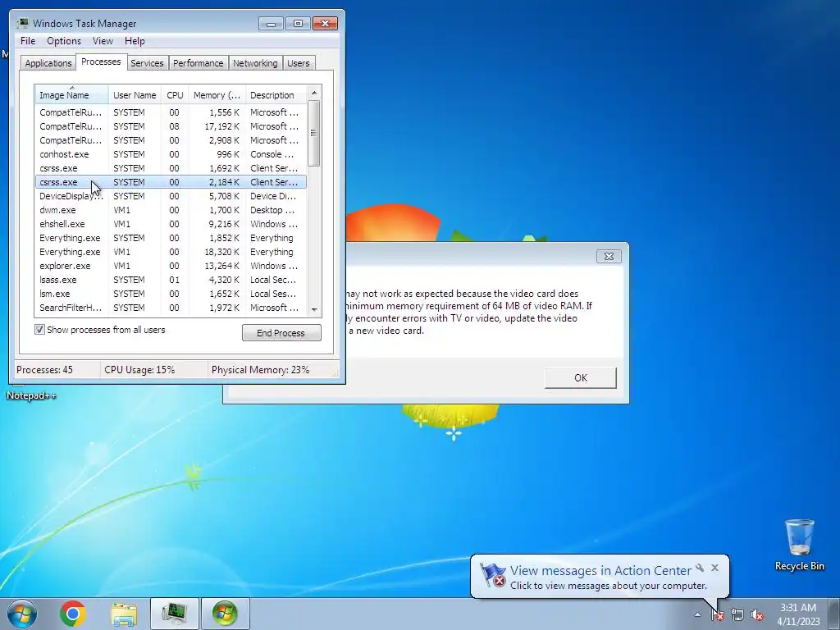The height and width of the screenshot is (630, 840).
Task: Select the SearchFilterH... process row
Action: coord(171,308)
